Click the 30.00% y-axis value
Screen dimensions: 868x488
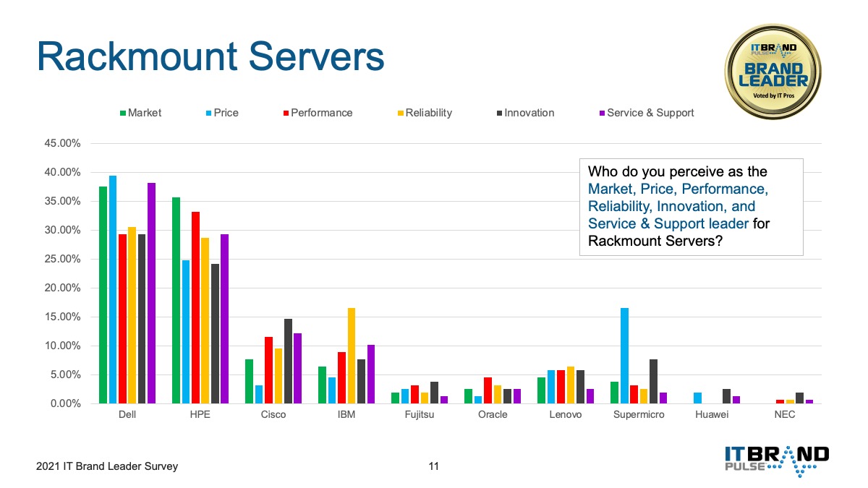tap(64, 230)
